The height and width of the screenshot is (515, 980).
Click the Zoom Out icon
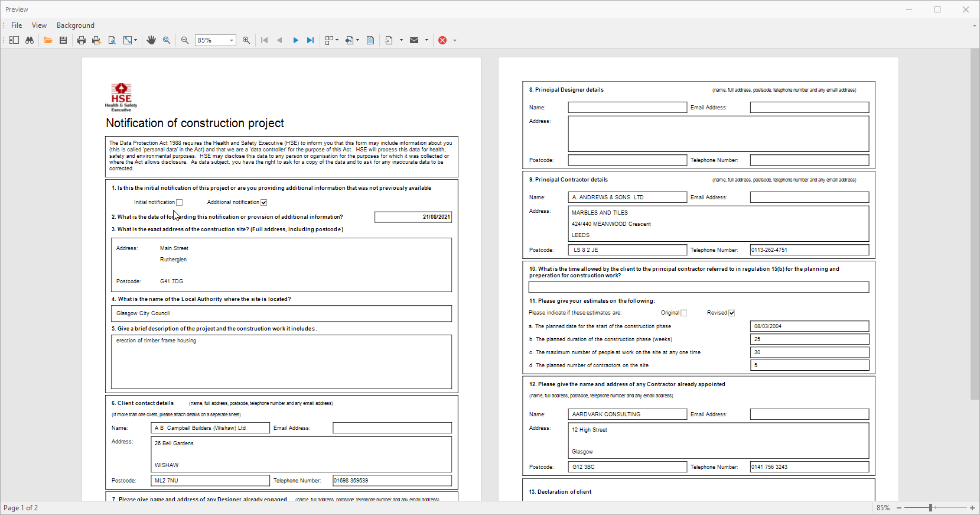[x=185, y=40]
